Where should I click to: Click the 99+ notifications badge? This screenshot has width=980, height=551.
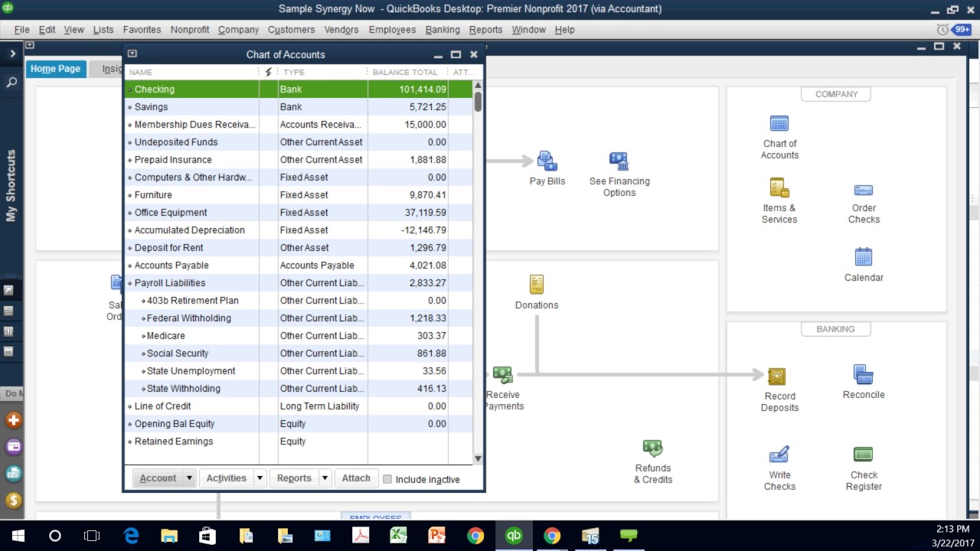click(962, 29)
